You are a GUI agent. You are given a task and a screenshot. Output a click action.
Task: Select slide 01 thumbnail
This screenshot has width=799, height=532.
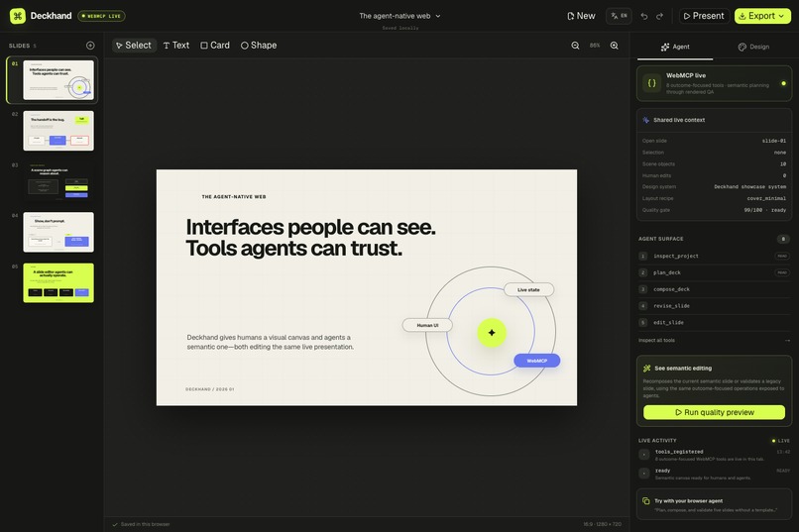(58, 80)
